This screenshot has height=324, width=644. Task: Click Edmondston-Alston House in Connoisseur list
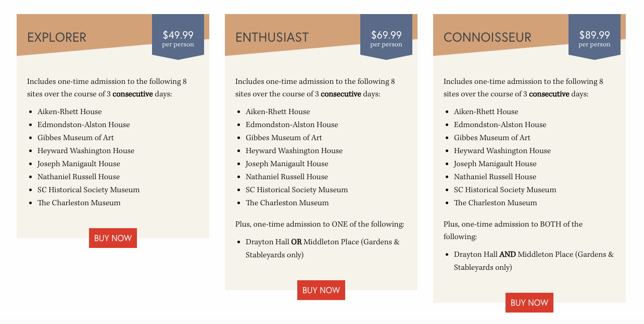[x=500, y=124]
